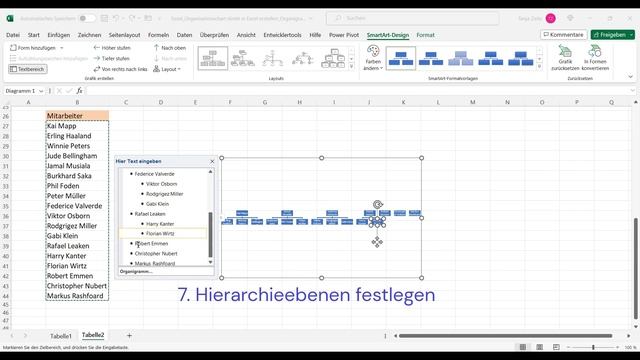Expand the SmartArt-Formatvorlagen gallery
The height and width of the screenshot is (360, 640).
click(x=540, y=66)
